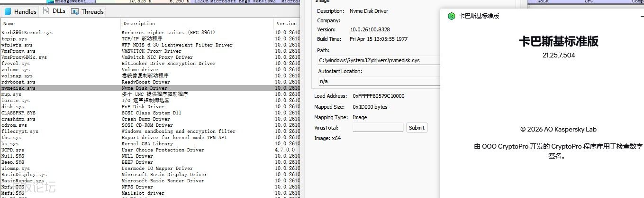The height and width of the screenshot is (198, 644).
Task: Select the tbs.sys row
Action: tap(150, 137)
